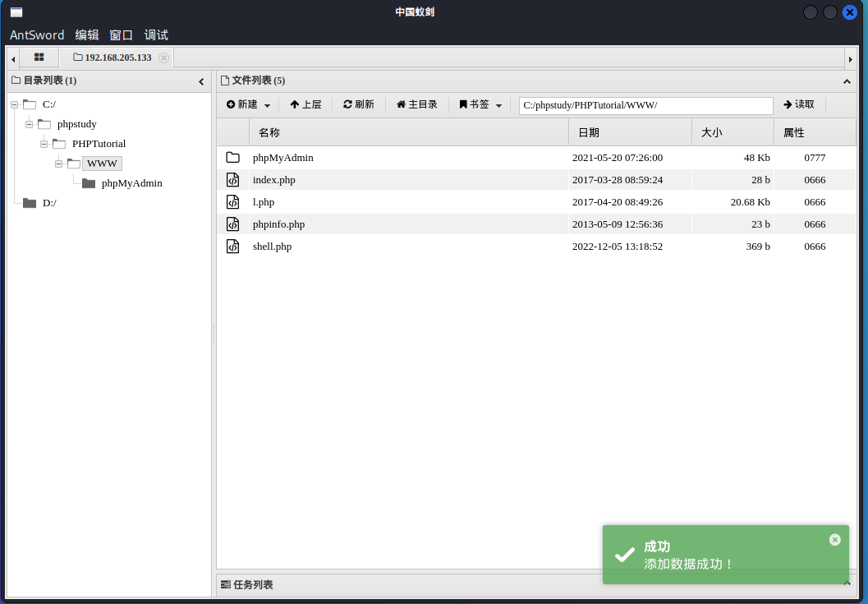868x604 pixels.
Task: Select the phpinfo.php file name
Action: (278, 224)
